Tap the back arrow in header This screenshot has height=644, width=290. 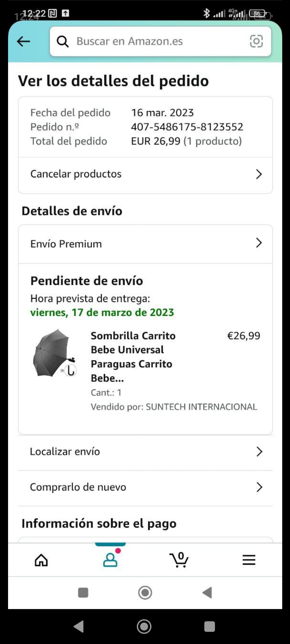pos(24,41)
